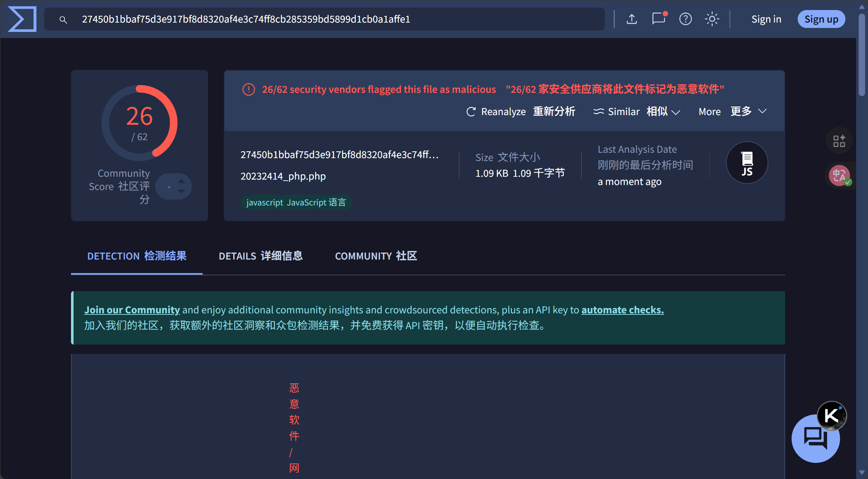Upvote the community score arrow

pos(181,181)
